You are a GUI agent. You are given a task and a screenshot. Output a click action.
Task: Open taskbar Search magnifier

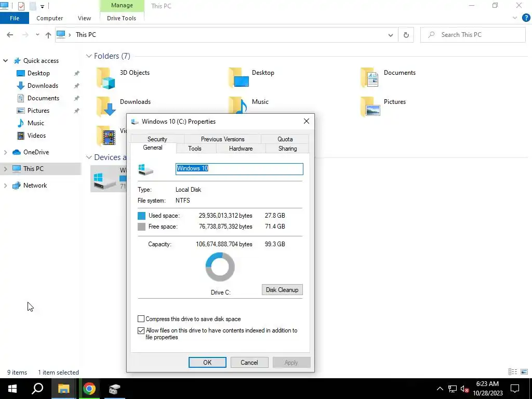pos(37,389)
